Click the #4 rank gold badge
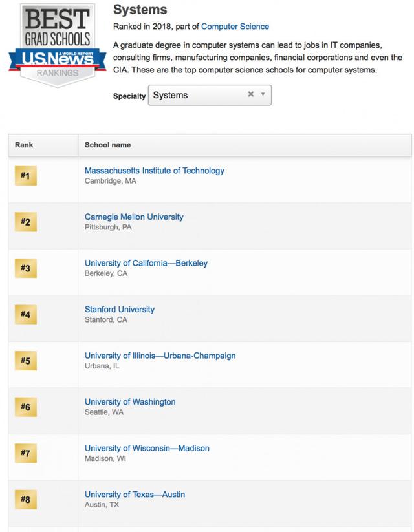The height and width of the screenshot is (532, 414). pyautogui.click(x=26, y=315)
